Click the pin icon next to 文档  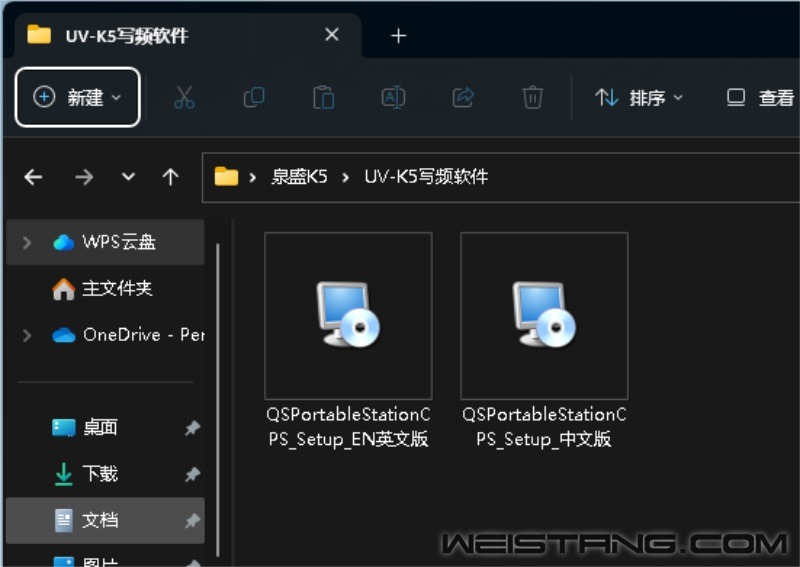tap(192, 521)
